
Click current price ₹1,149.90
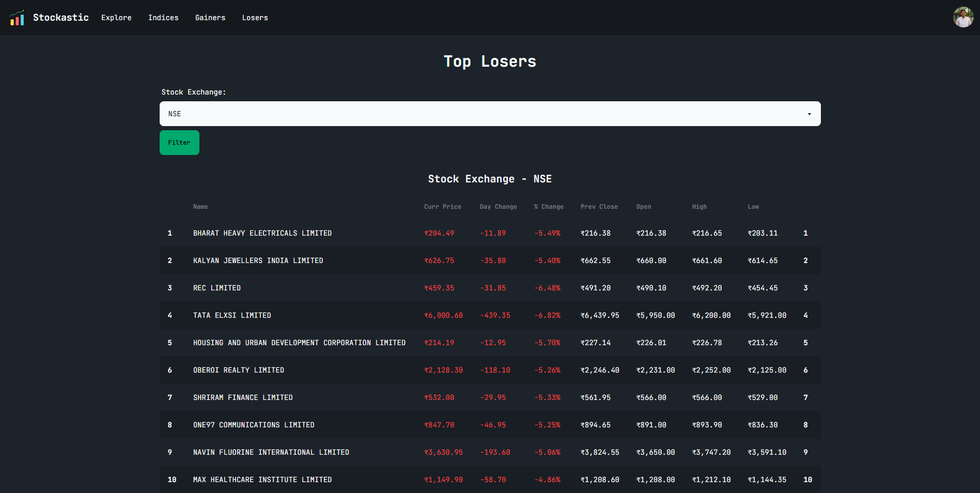pos(444,480)
